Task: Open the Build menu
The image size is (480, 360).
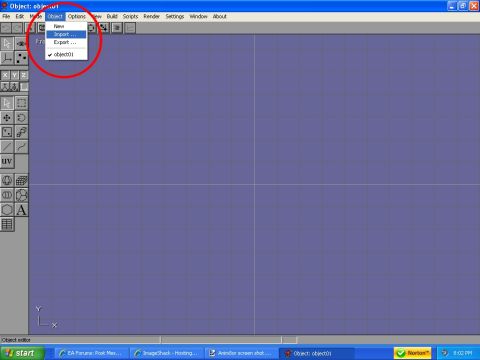Action: pyautogui.click(x=112, y=16)
